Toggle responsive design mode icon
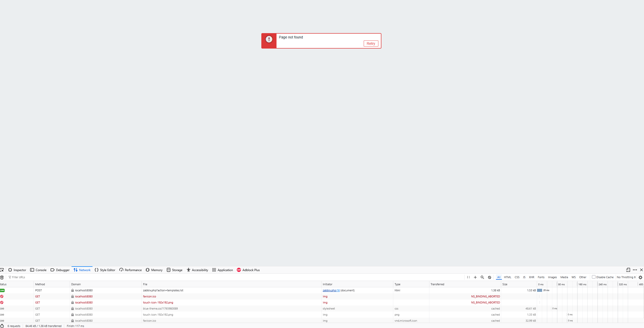 coord(628,270)
